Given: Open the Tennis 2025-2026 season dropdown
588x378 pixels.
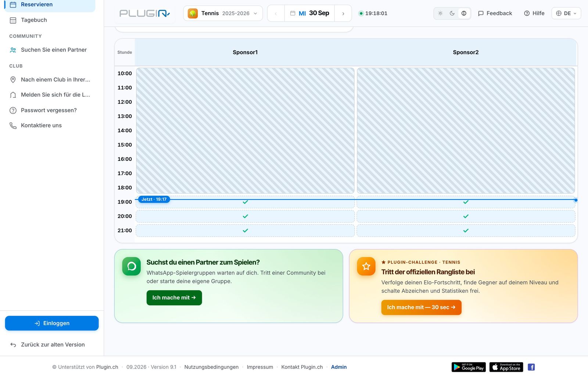Looking at the screenshot, I should 223,13.
